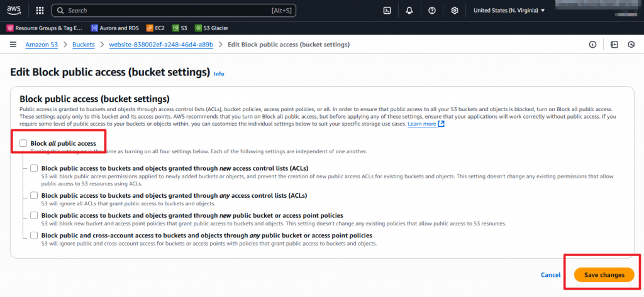
Task: Cancel the public access edits
Action: pyautogui.click(x=550, y=275)
